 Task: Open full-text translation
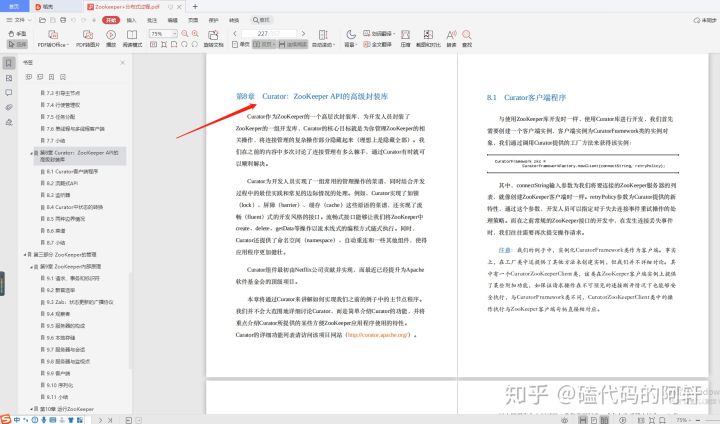coord(377,45)
